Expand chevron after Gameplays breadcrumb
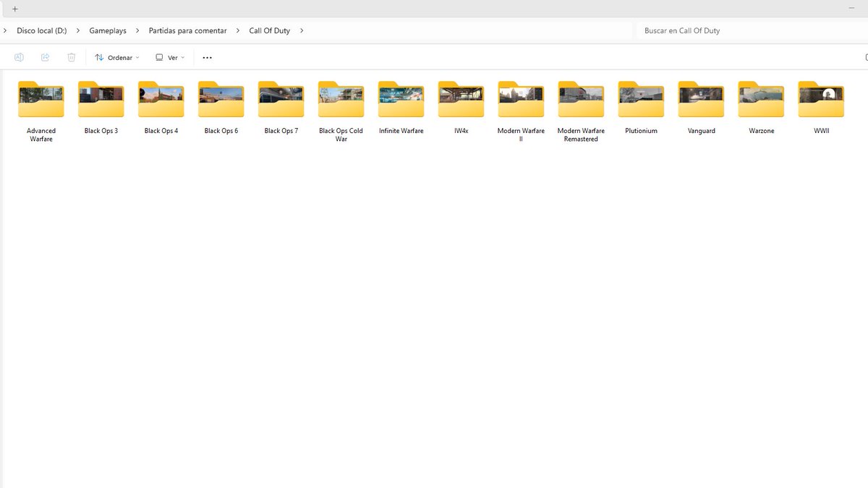The width and height of the screenshot is (868, 488). click(x=137, y=30)
